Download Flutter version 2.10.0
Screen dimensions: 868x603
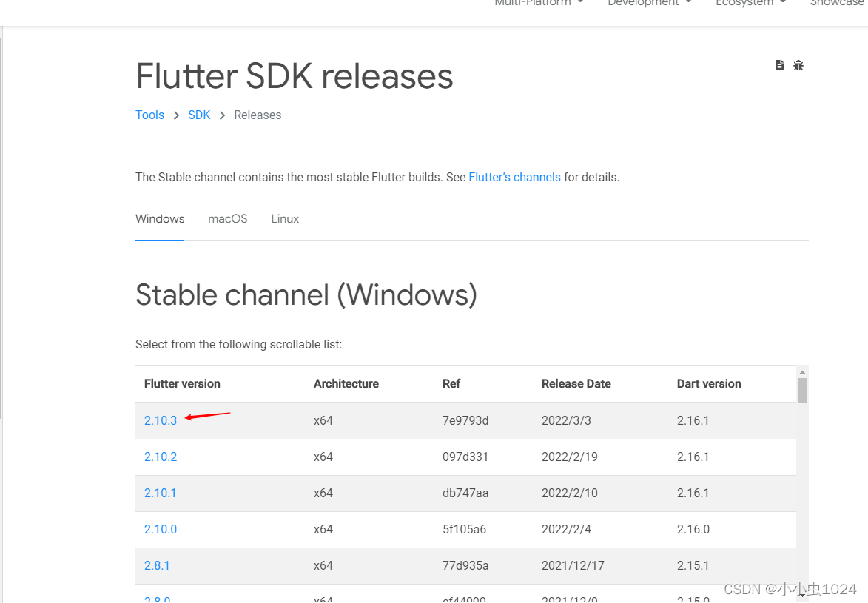click(x=161, y=529)
